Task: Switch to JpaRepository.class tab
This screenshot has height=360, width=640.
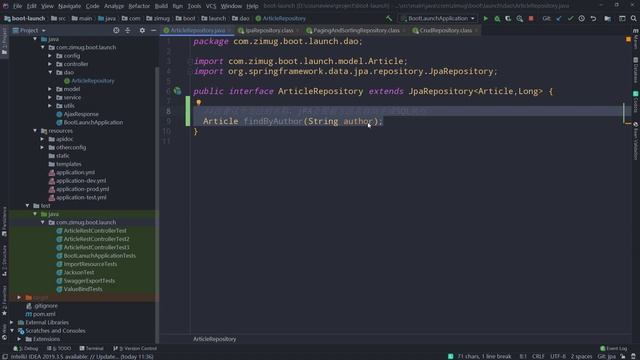Action: [x=269, y=31]
